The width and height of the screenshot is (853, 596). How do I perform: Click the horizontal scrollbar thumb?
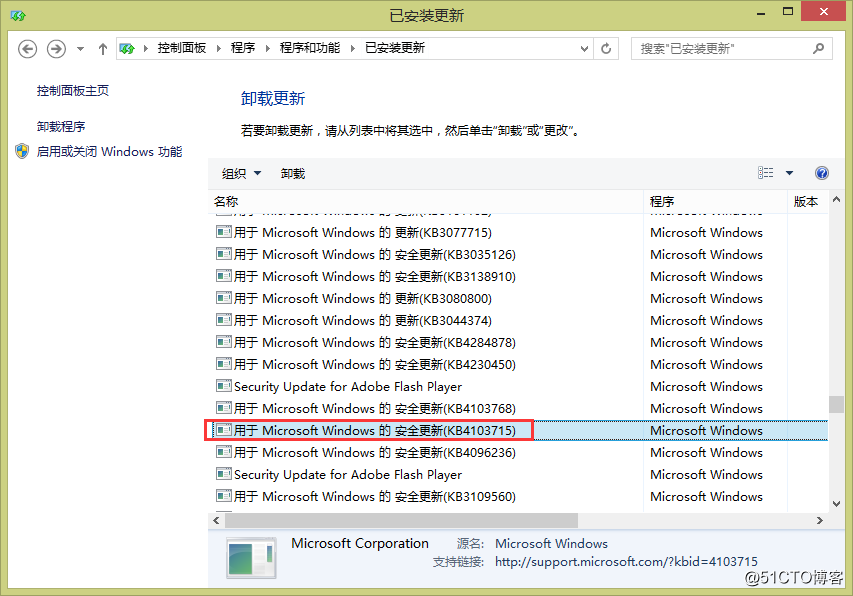[401, 520]
